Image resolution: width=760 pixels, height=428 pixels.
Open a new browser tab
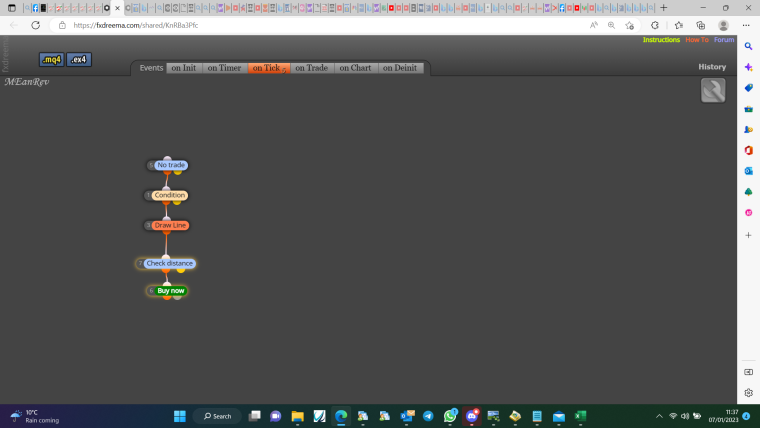[664, 8]
